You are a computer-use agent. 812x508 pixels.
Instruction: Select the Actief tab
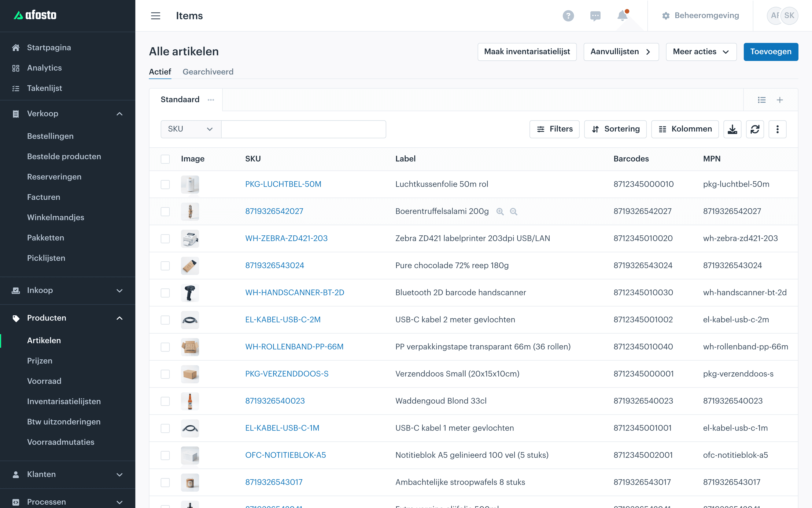(160, 72)
